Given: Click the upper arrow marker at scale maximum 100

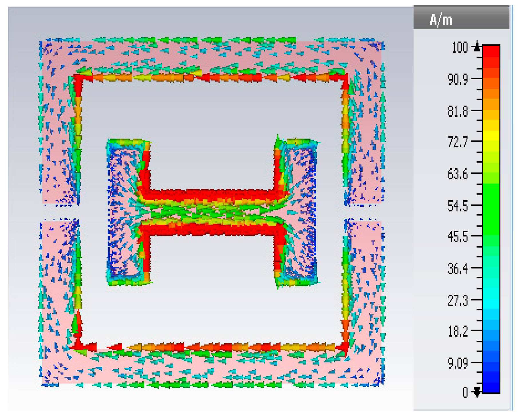Looking at the screenshot, I should pos(477,47).
